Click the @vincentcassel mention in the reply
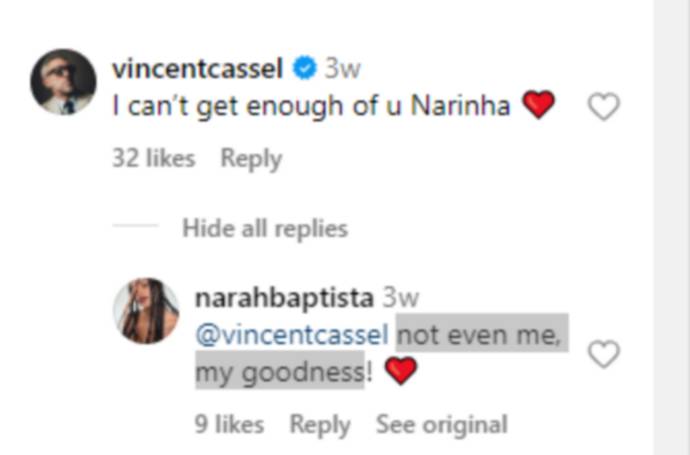 (291, 336)
